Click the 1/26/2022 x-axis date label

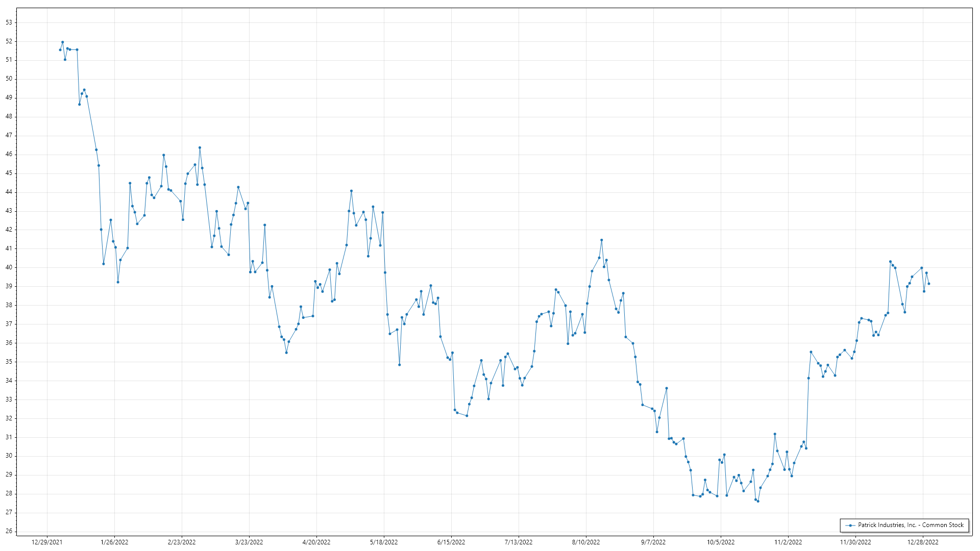tap(114, 542)
